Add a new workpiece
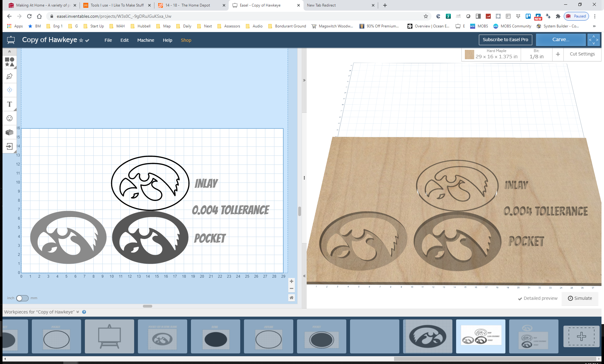Image resolution: width=604 pixels, height=364 pixels. 581,336
